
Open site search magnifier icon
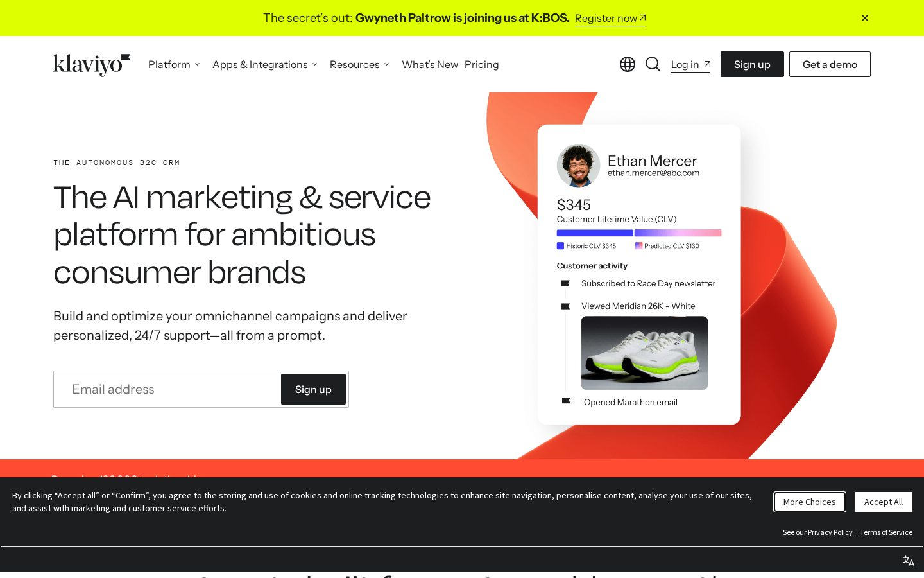point(653,64)
